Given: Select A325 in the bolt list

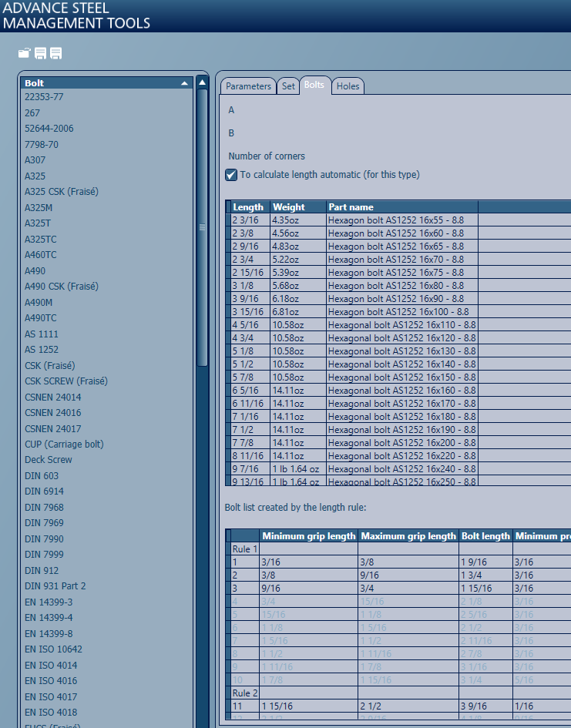Looking at the screenshot, I should click(x=35, y=176).
